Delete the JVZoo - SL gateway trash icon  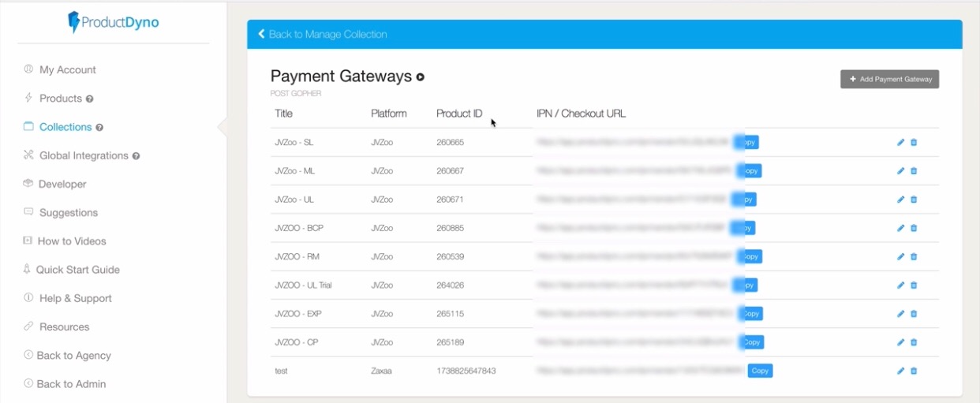(914, 143)
